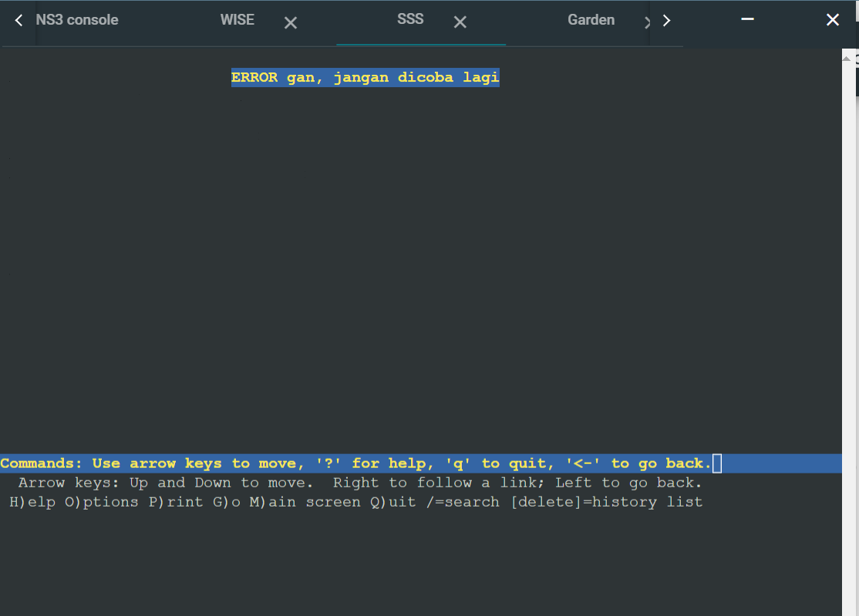
Task: Close the WISE tab
Action: pyautogui.click(x=290, y=22)
